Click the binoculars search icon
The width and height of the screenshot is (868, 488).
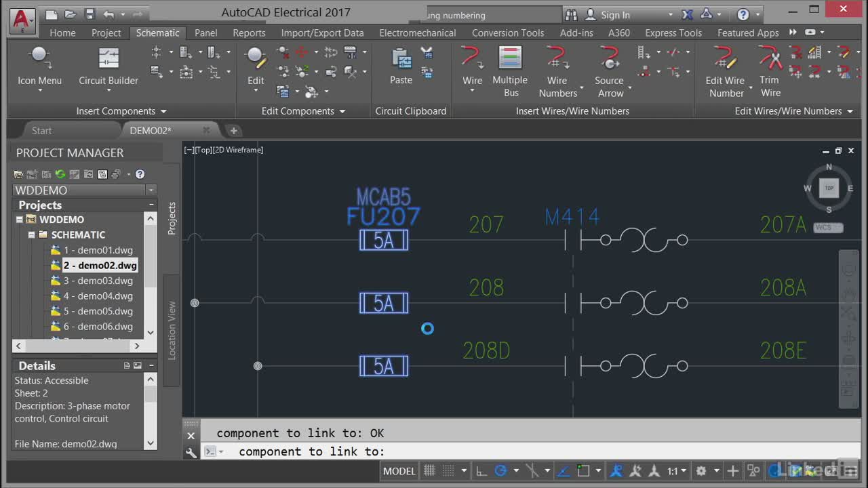point(571,14)
